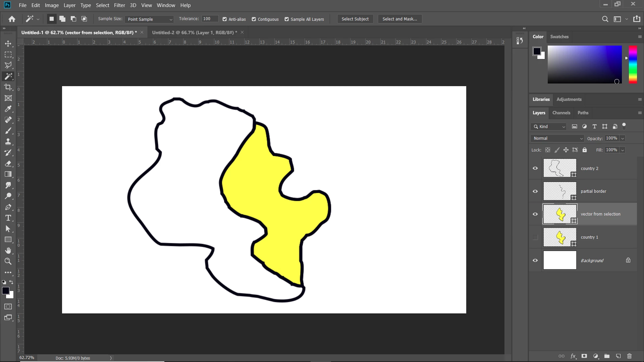
Task: Click the Select Subject button
Action: (x=355, y=19)
